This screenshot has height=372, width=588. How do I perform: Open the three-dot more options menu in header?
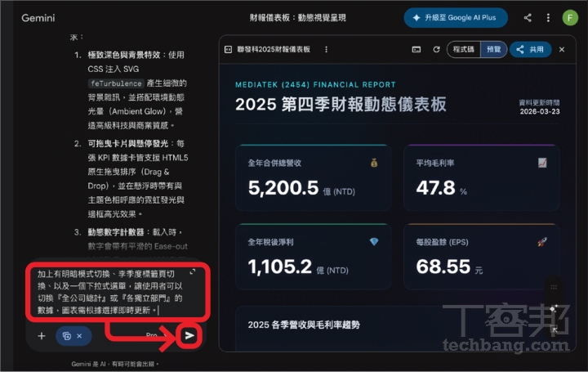pos(548,18)
